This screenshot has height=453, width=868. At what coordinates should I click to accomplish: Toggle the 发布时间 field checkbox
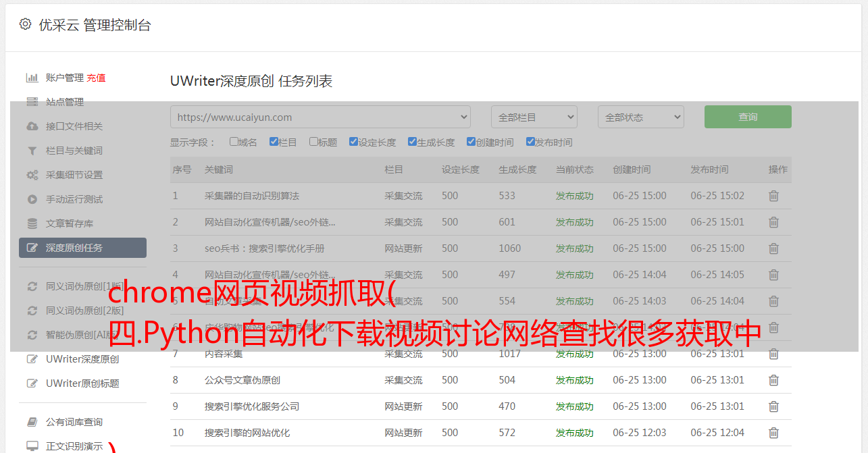pos(530,142)
